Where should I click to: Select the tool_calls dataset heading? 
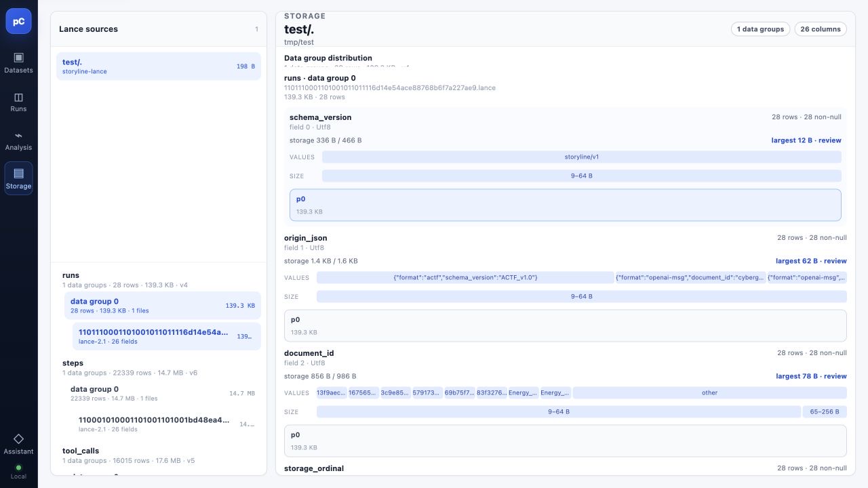click(81, 451)
